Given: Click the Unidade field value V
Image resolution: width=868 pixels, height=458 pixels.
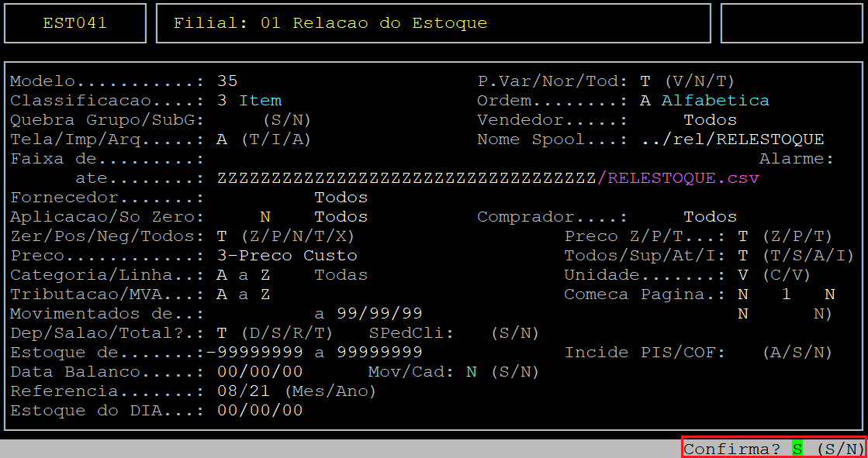Looking at the screenshot, I should tap(743, 275).
